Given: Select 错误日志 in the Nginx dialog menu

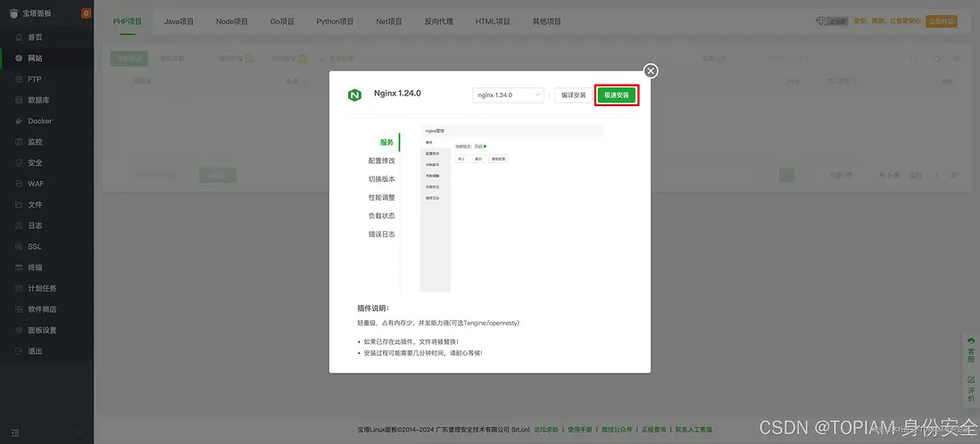Looking at the screenshot, I should 381,234.
